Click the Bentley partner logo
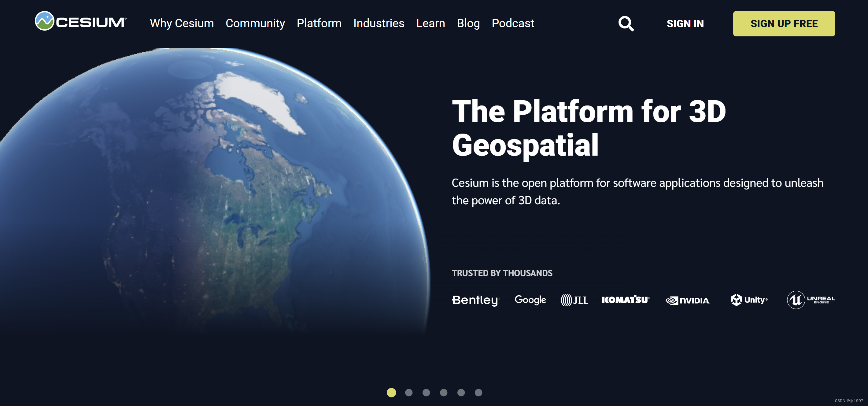The width and height of the screenshot is (868, 406). [475, 300]
